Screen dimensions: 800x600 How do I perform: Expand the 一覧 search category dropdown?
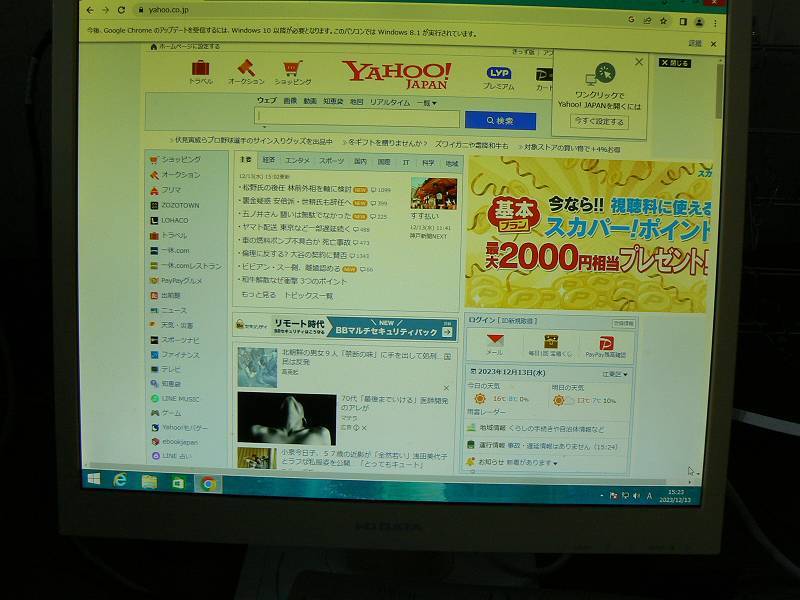[x=427, y=103]
